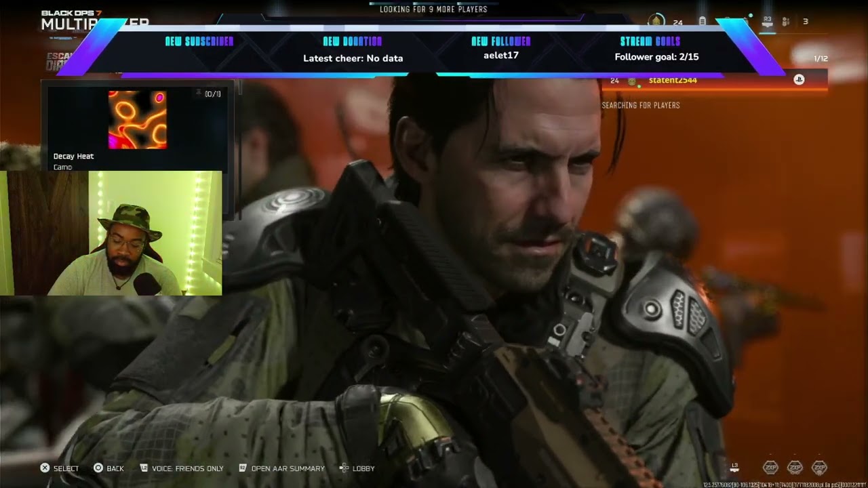Click the D-pad Lobby prompt icon
Viewport: 868px width, 488px height.
(x=344, y=468)
